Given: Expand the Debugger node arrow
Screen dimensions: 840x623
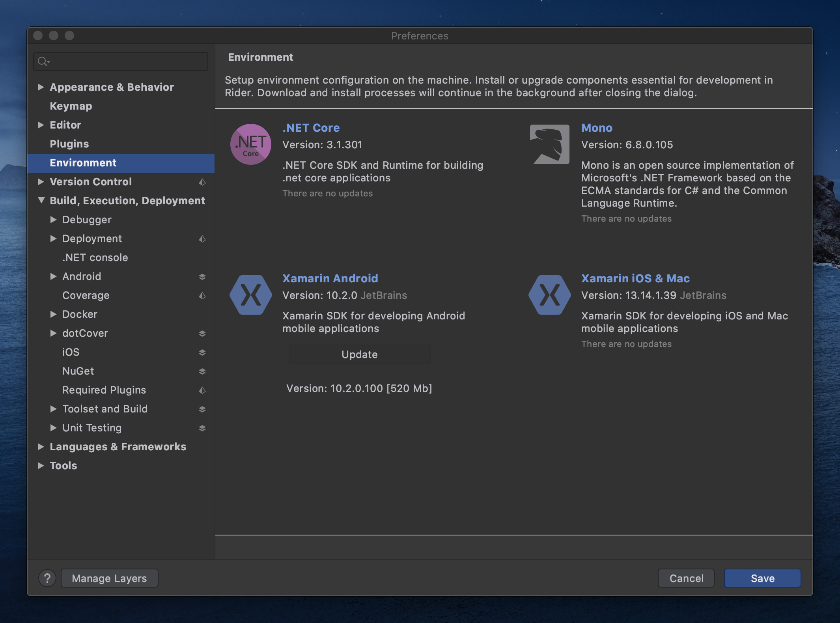Looking at the screenshot, I should point(53,220).
